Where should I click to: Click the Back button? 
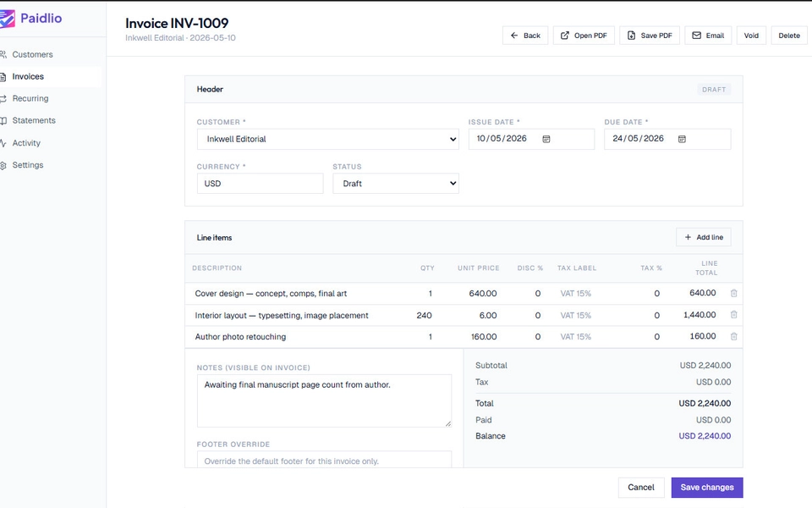click(525, 36)
